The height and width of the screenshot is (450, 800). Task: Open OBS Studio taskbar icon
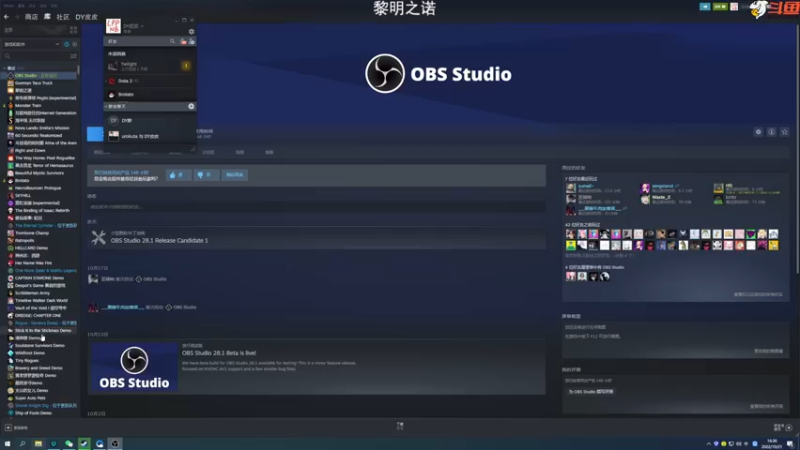coord(115,444)
